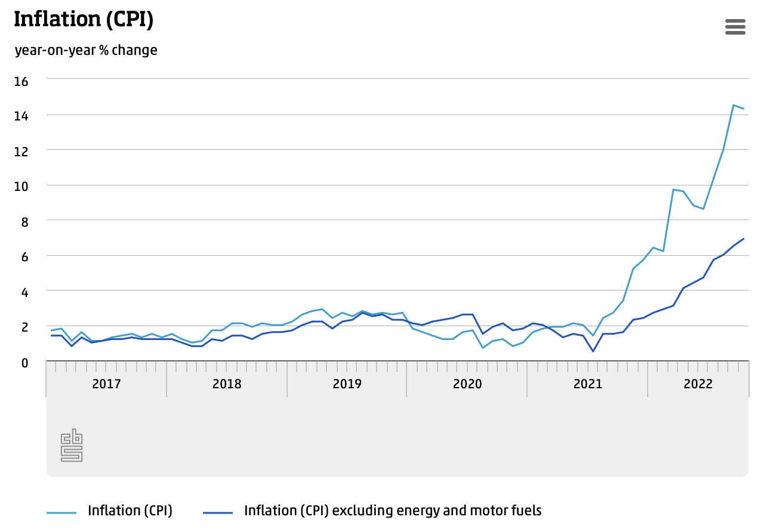This screenshot has height=532, width=770.
Task: Click the chart title Inflation (CPI)
Action: (84, 20)
